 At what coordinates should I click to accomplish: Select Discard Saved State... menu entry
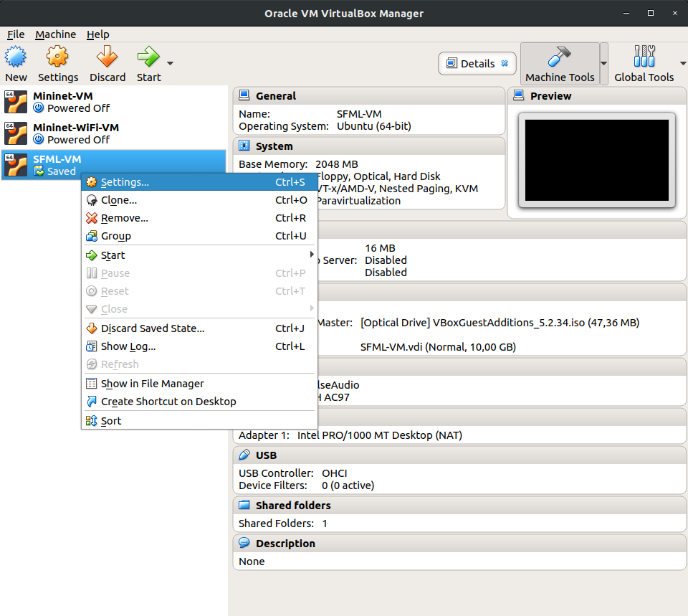153,328
